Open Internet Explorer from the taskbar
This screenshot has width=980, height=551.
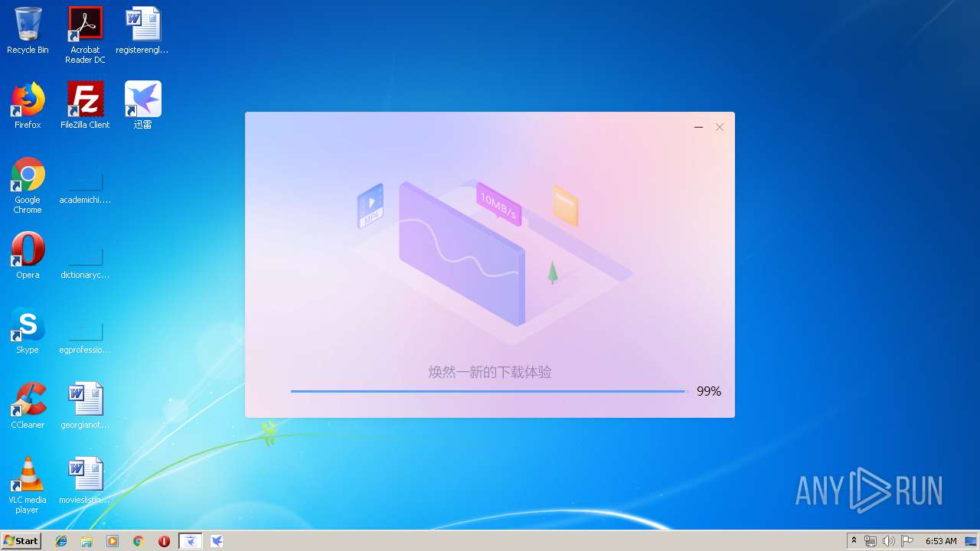coord(61,541)
